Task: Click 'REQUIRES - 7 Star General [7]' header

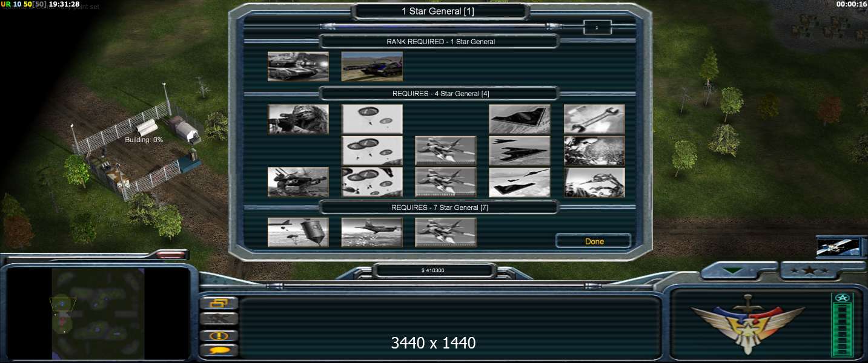Action: tap(440, 208)
